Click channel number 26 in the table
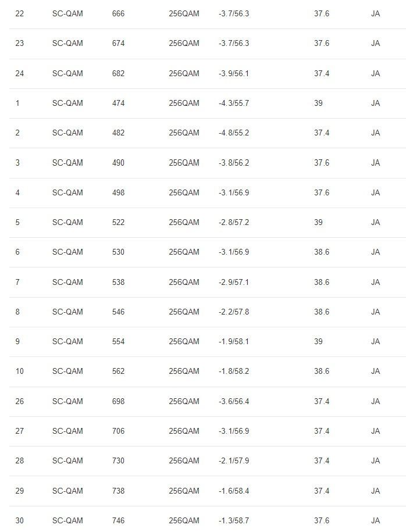Screen dimensions: 406x532 20,401
